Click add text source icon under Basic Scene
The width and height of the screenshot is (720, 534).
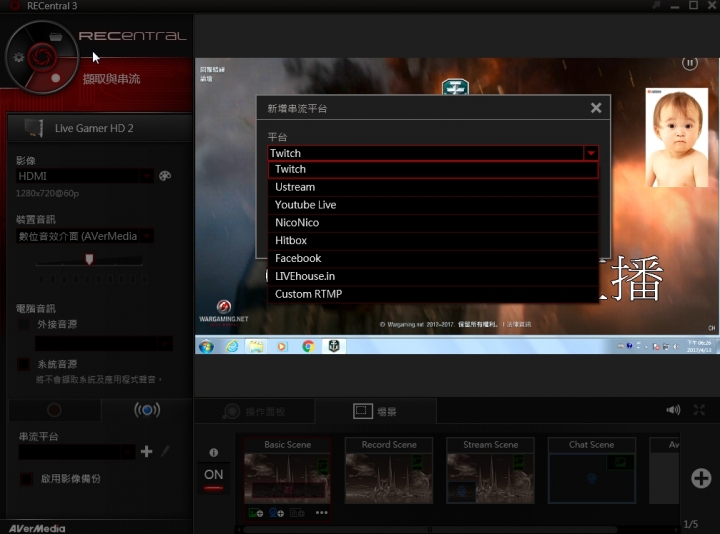(x=297, y=512)
